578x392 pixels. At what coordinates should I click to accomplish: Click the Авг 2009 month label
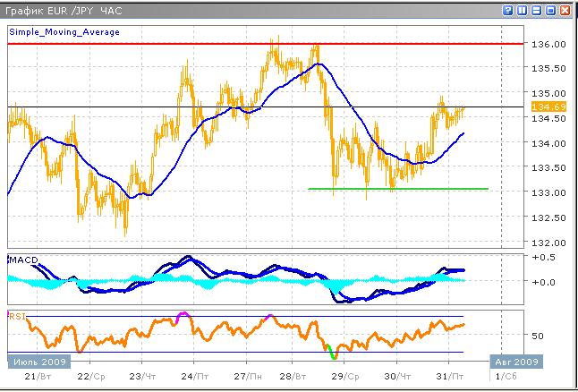(514, 362)
